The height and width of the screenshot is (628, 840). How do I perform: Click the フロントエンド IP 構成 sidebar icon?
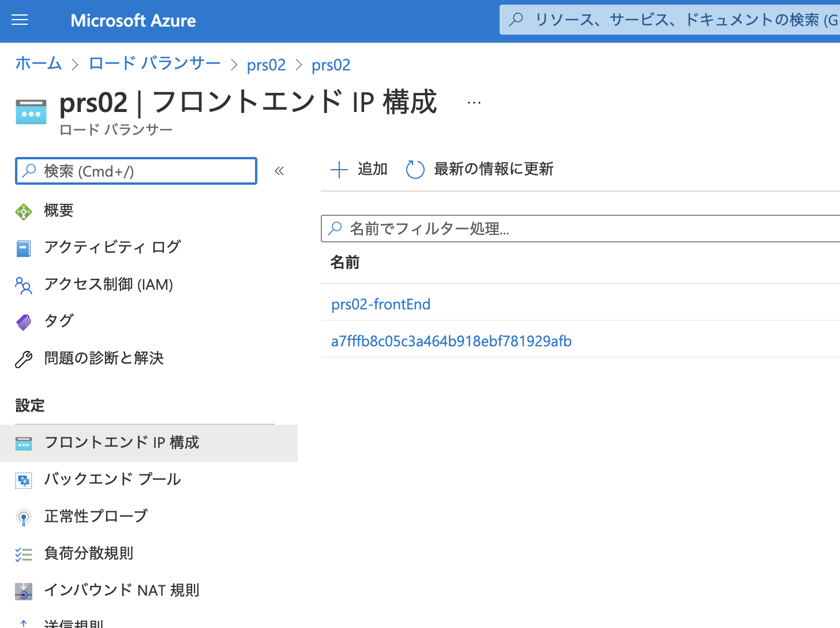tap(24, 444)
